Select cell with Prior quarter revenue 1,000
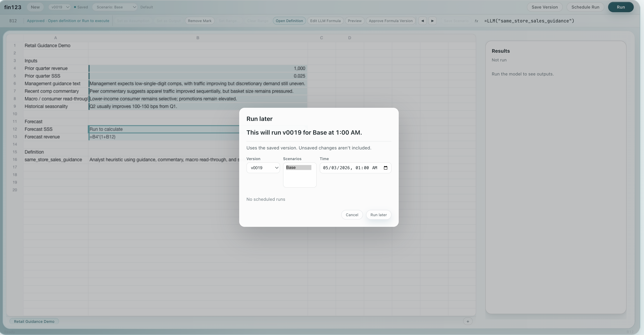The width and height of the screenshot is (644, 335). pyautogui.click(x=198, y=68)
